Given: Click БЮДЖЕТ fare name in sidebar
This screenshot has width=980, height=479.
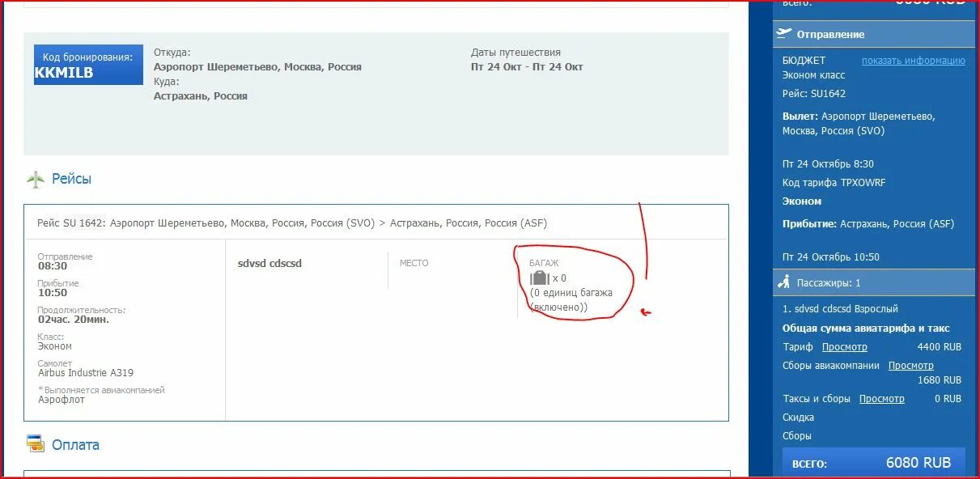Looking at the screenshot, I should point(804,61).
